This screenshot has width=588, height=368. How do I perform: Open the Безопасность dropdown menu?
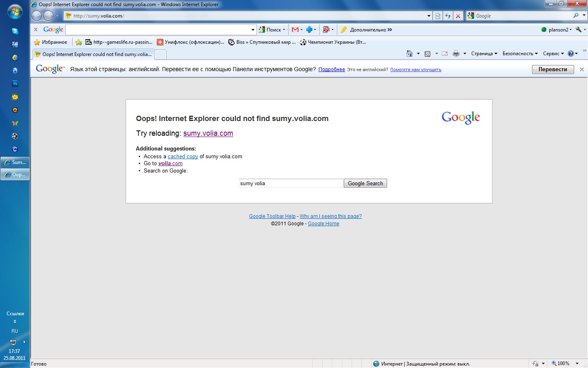coord(520,54)
